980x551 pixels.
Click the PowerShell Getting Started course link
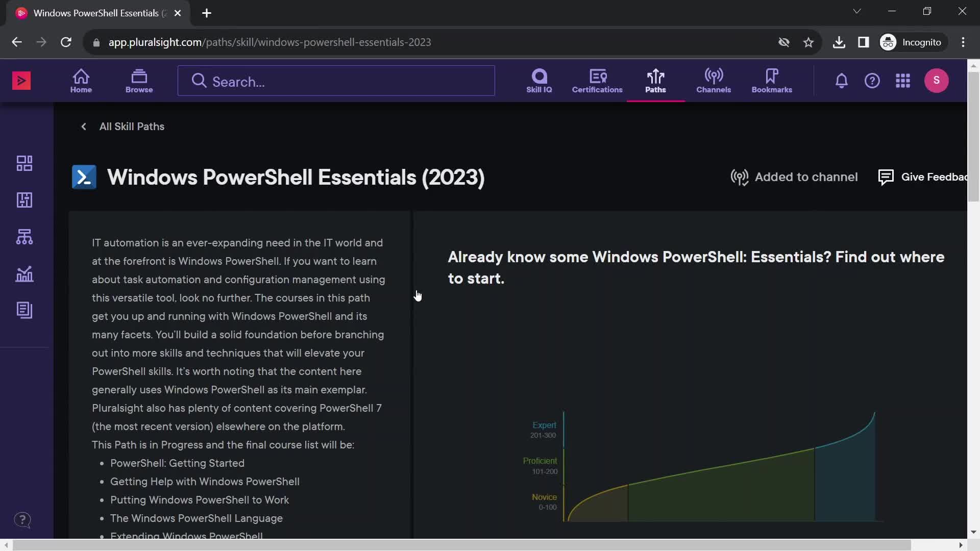[177, 463]
